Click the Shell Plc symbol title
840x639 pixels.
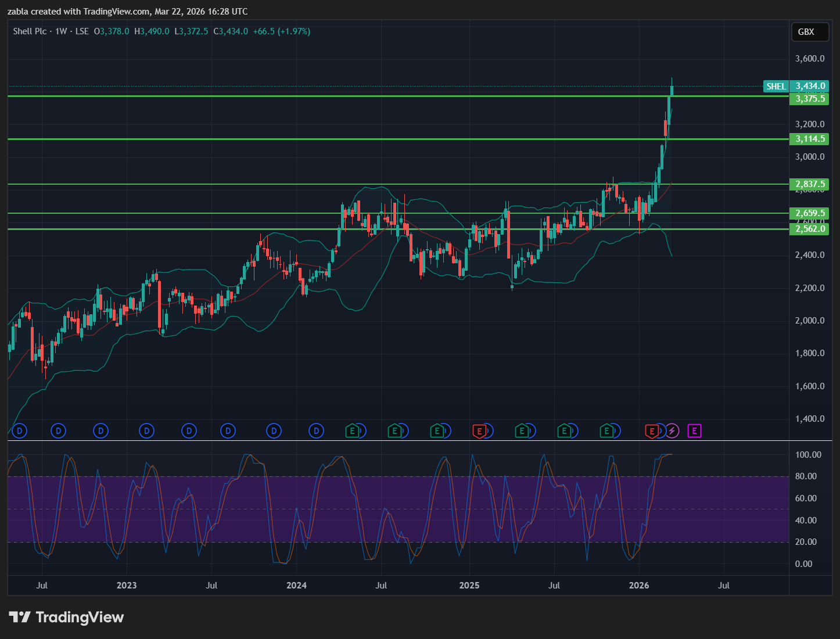pos(30,31)
